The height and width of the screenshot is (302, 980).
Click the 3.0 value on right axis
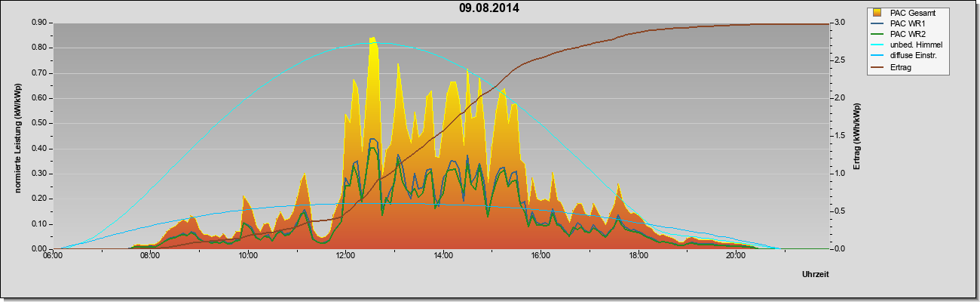point(840,23)
